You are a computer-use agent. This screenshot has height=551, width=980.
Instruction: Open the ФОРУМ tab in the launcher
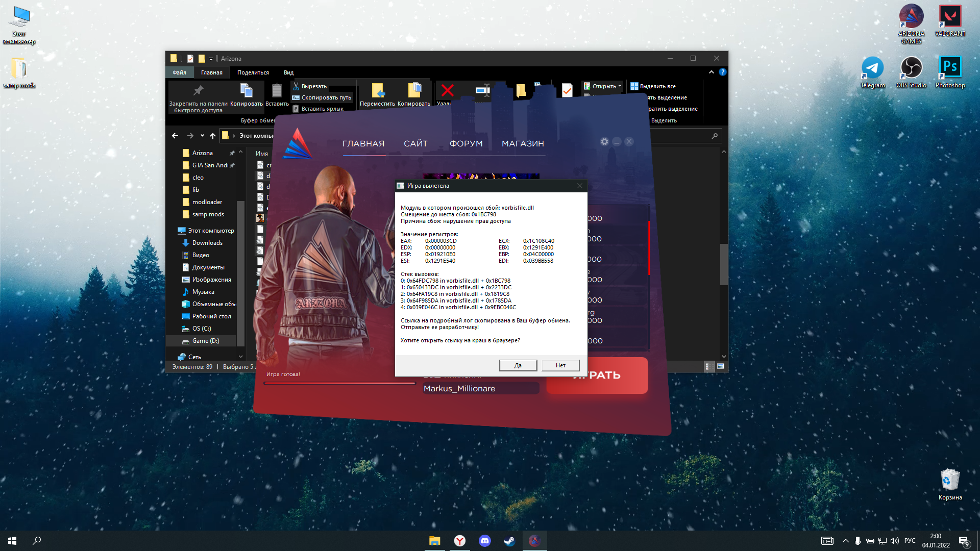point(466,144)
